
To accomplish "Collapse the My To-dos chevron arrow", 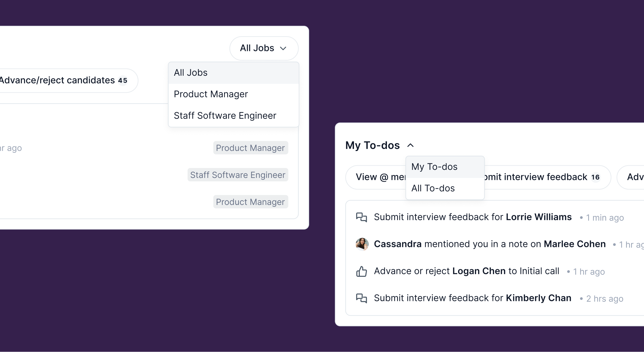I will tap(410, 145).
